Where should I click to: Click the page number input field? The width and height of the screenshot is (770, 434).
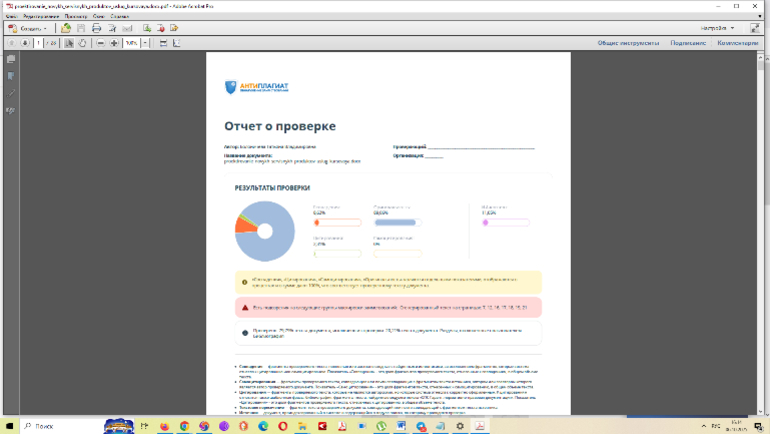[38, 43]
